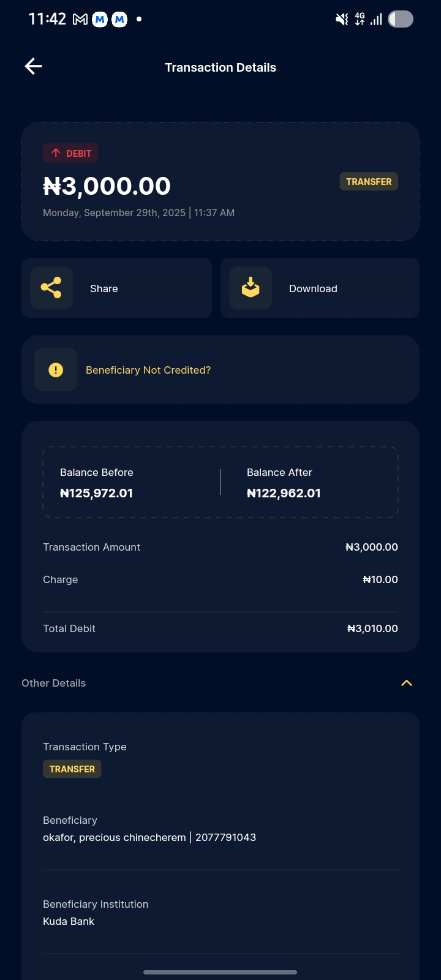Tap the Share button label

point(104,288)
